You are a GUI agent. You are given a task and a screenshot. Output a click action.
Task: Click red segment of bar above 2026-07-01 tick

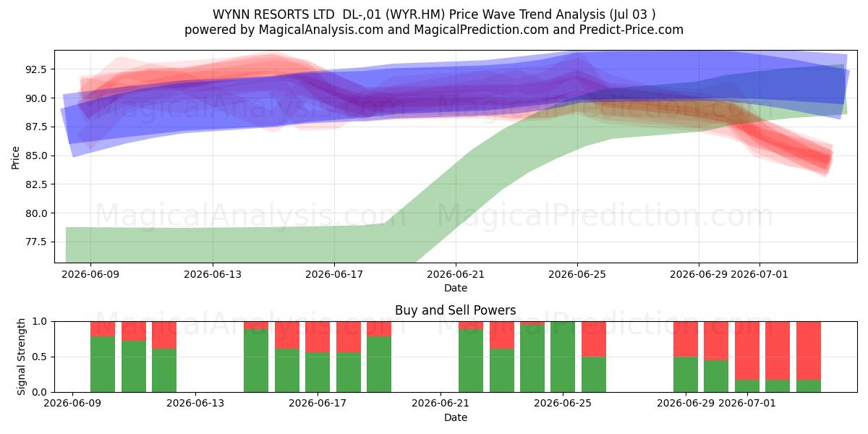click(747, 350)
